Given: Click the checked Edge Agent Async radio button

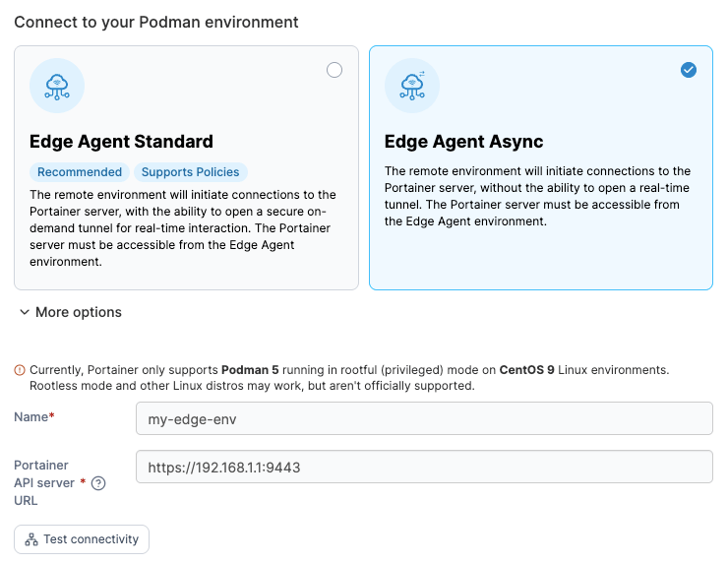Looking at the screenshot, I should click(689, 70).
